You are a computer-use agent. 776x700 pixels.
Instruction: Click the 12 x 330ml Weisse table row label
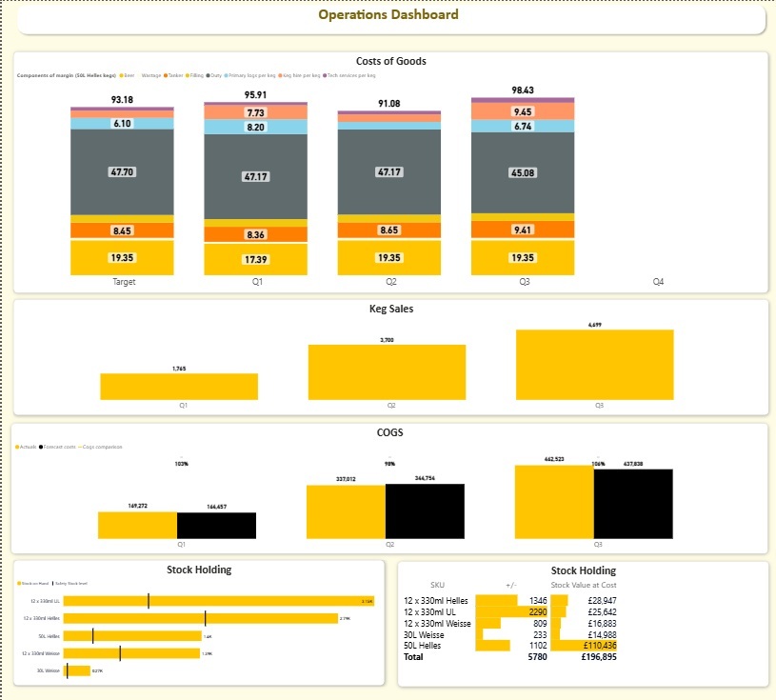click(437, 623)
